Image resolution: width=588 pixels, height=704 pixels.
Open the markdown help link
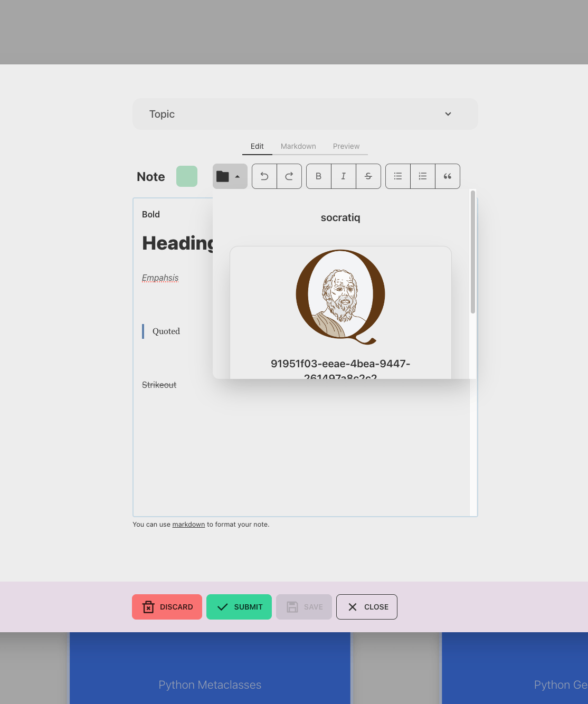click(x=188, y=525)
